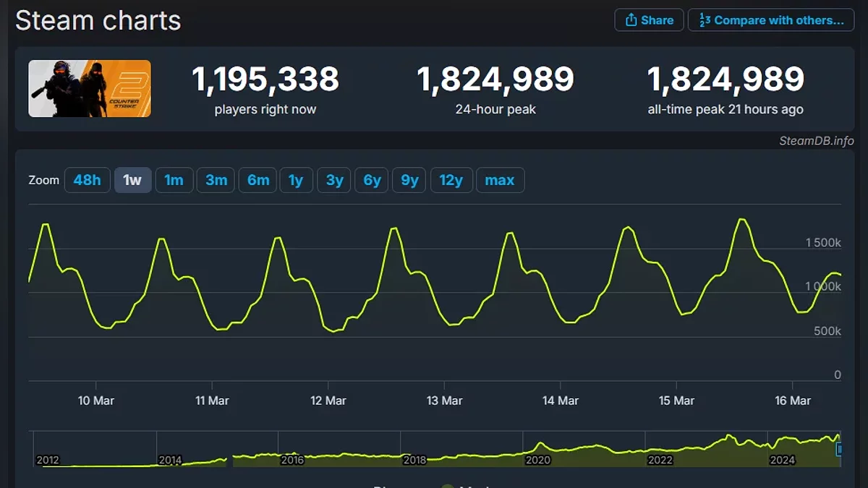The width and height of the screenshot is (868, 488).
Task: Click the all-time peak 21 hours ago text
Action: pos(726,110)
